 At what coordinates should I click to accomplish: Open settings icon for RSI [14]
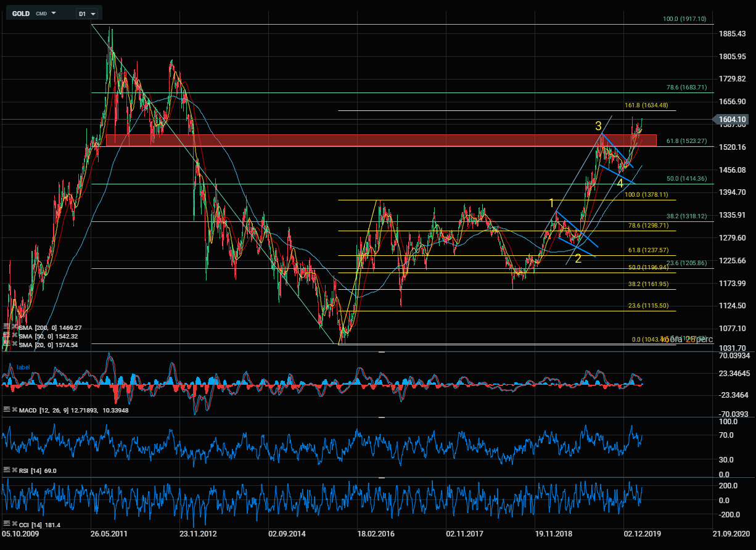6,470
